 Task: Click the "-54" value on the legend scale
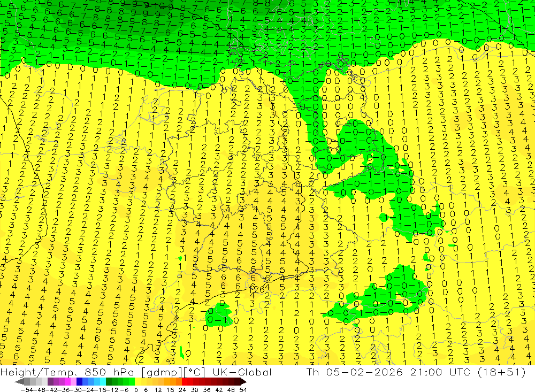27,390
